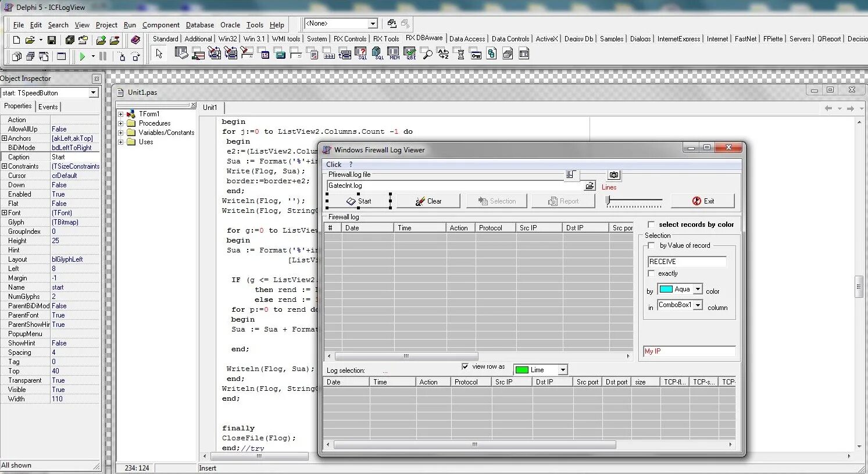Click the Lines trackbar slider thumb
868x474 pixels.
(608, 201)
